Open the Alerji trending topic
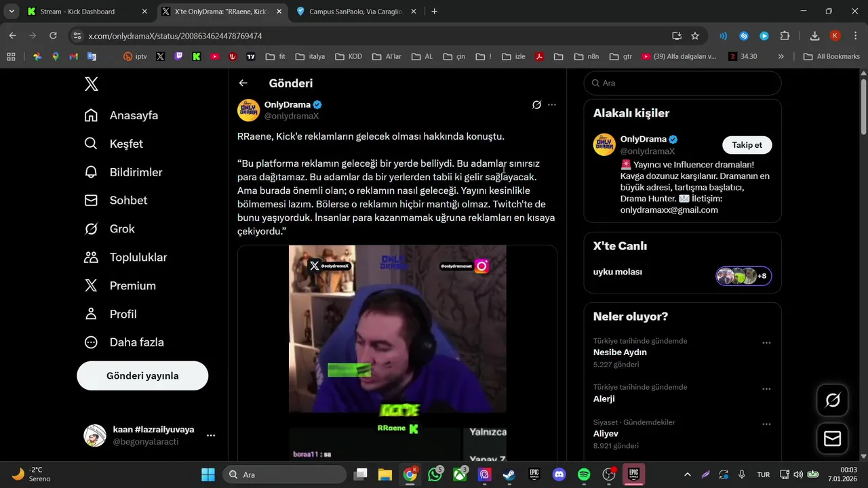868x488 pixels. click(x=604, y=399)
